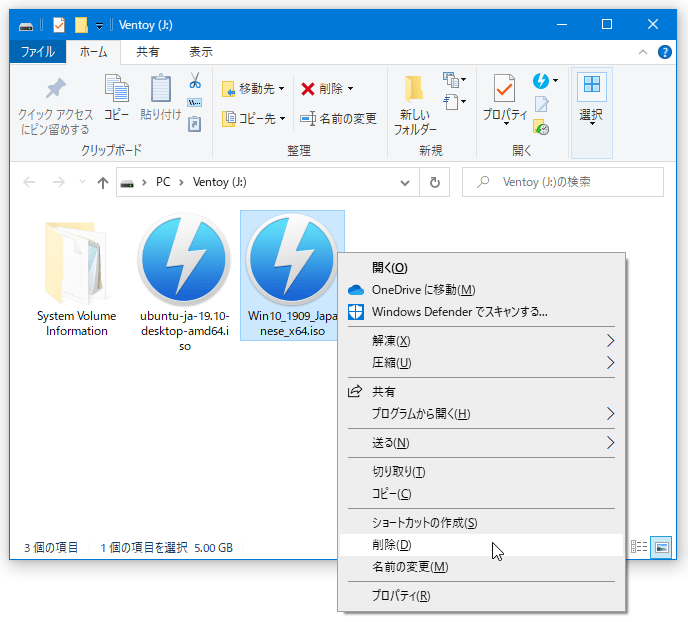The height and width of the screenshot is (622, 688).
Task: Open the New item dropdown in ribbon
Action: coord(454,80)
